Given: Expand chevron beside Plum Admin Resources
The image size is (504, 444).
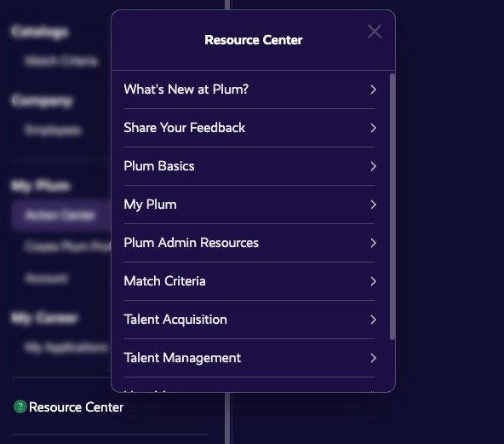Looking at the screenshot, I should pyautogui.click(x=373, y=243).
